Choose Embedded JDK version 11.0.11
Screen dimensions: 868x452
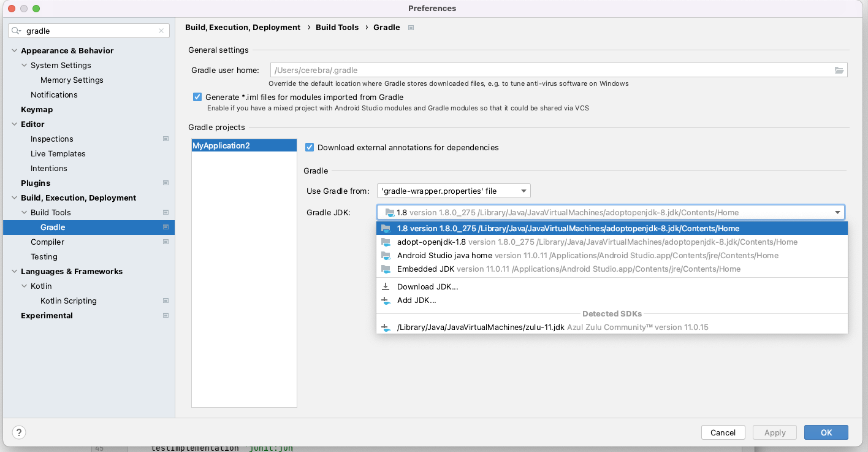coord(612,269)
